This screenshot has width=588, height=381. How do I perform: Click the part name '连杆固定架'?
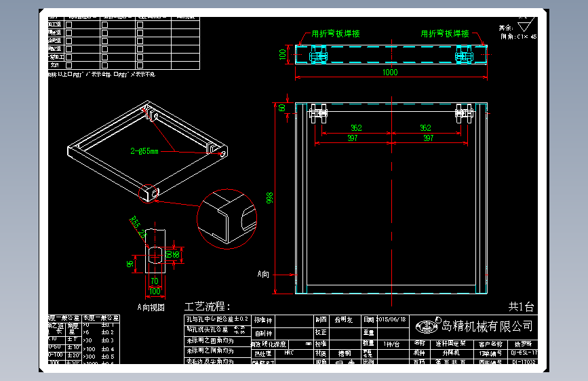point(450,344)
